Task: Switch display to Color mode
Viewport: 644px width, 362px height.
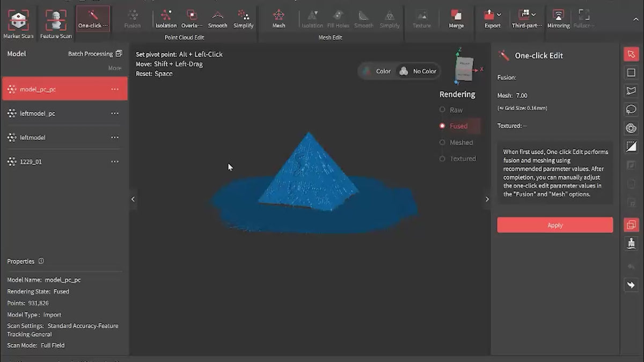Action: click(x=377, y=71)
